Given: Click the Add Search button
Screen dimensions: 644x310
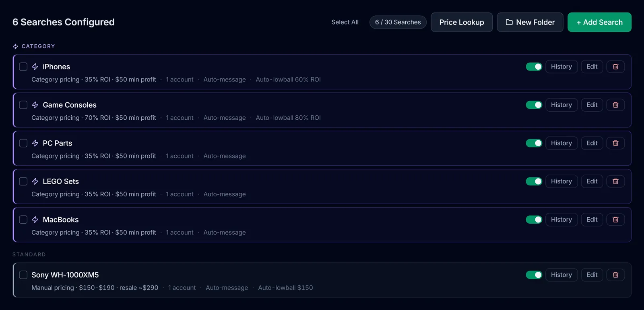Looking at the screenshot, I should coord(599,22).
